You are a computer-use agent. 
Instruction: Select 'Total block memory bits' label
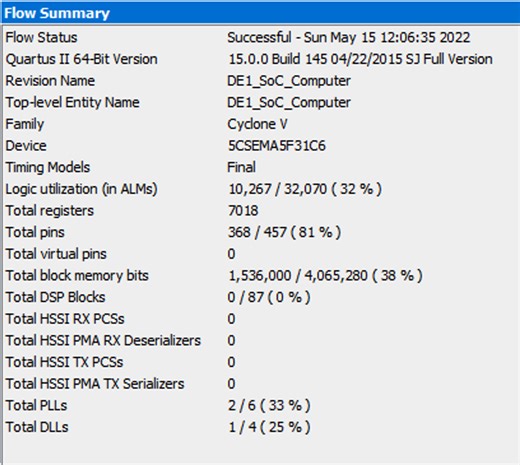[x=77, y=276]
